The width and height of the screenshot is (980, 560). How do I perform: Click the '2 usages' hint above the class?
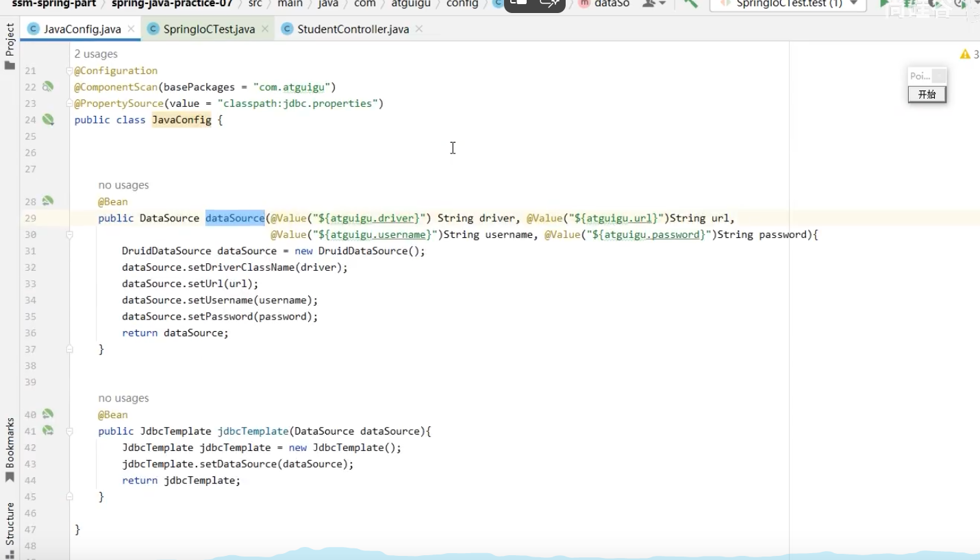(x=96, y=54)
